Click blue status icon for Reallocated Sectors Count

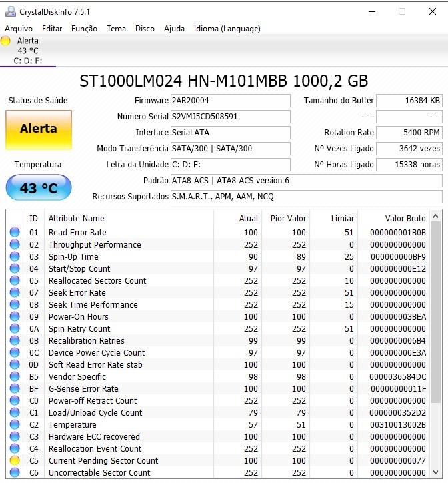click(15, 281)
